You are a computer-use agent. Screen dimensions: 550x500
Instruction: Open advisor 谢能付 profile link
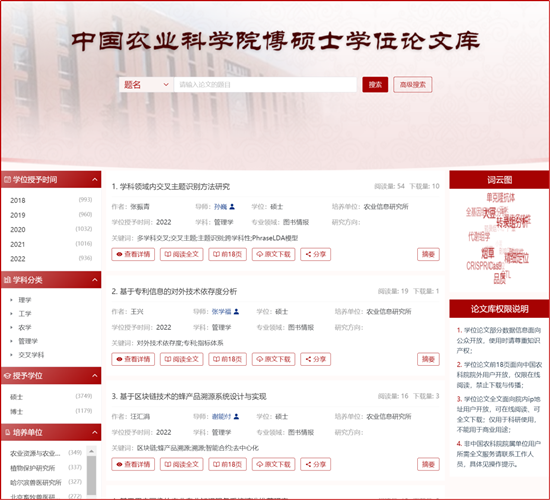[221, 416]
